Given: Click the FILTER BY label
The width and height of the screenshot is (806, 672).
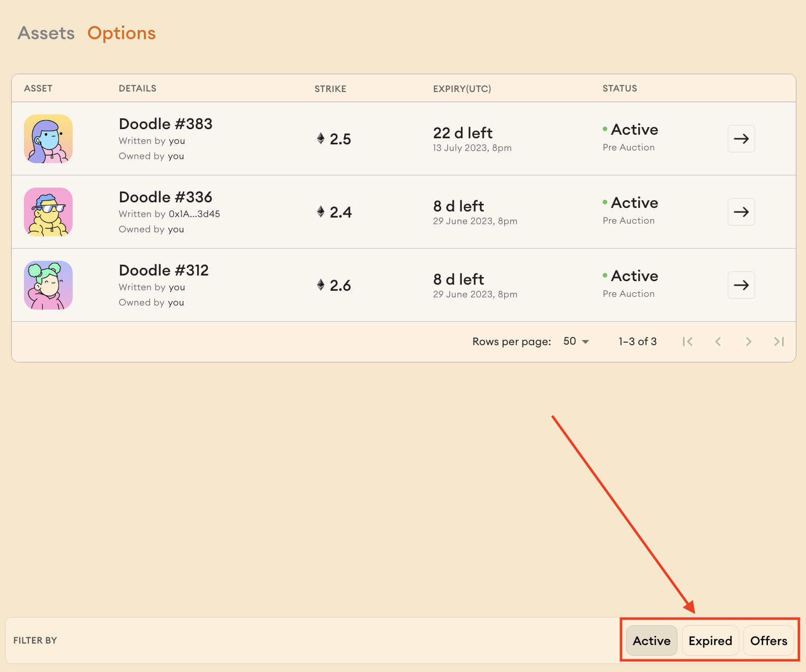Looking at the screenshot, I should coord(35,640).
